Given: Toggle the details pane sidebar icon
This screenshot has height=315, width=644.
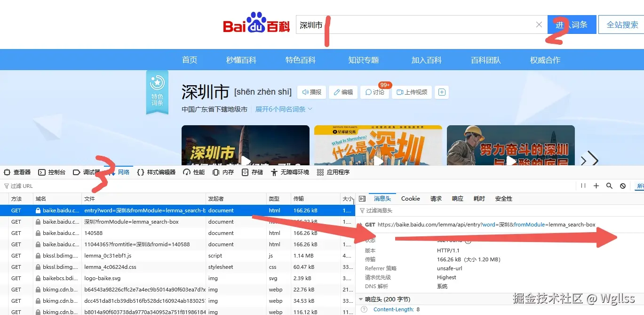Looking at the screenshot, I should coord(362,199).
